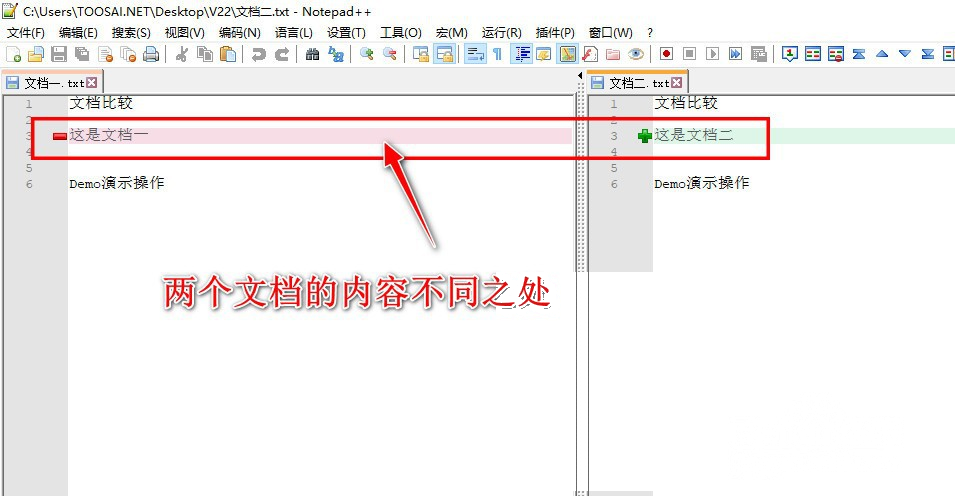Image resolution: width=955 pixels, height=496 pixels.
Task: Set as first file to compare
Action: tap(790, 54)
